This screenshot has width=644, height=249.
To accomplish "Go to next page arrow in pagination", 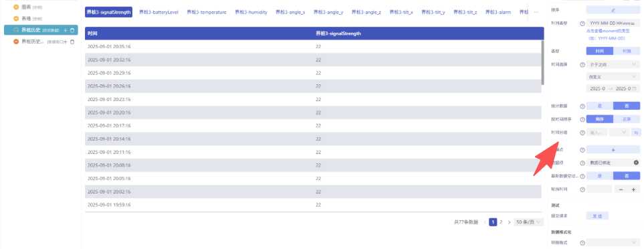I will tap(510, 222).
